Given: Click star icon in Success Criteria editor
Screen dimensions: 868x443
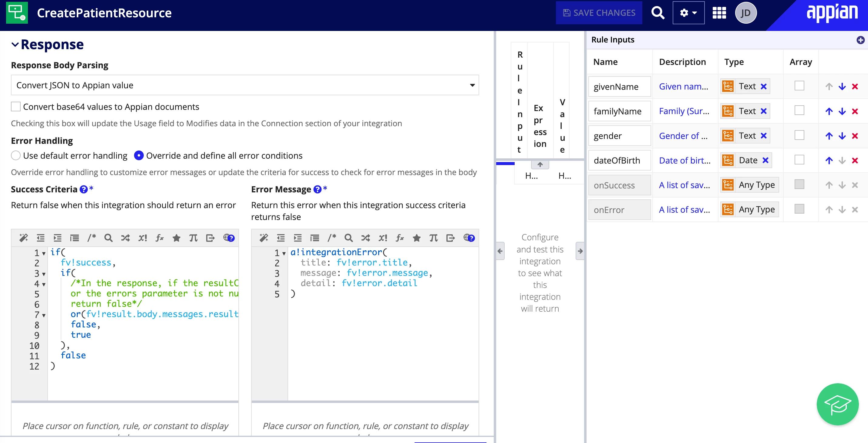Looking at the screenshot, I should [176, 238].
